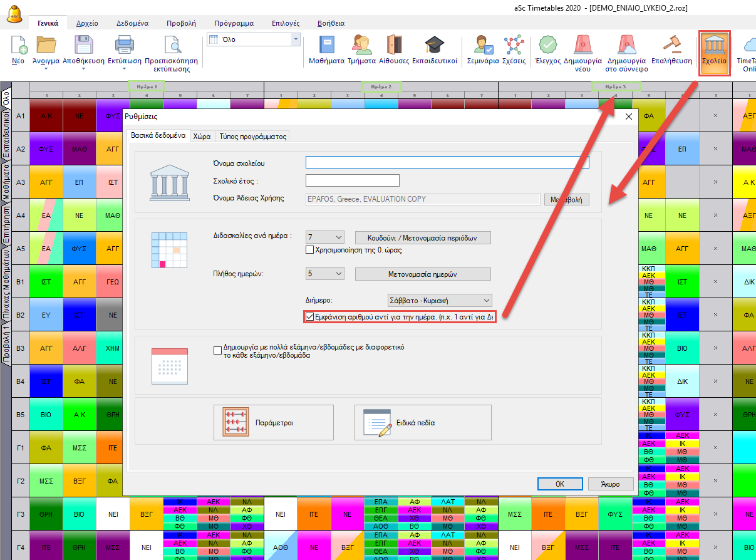Check Δημιουργία με πολλά εξάμηνα/εβδομάδες option
This screenshot has height=560, width=756.
218,350
